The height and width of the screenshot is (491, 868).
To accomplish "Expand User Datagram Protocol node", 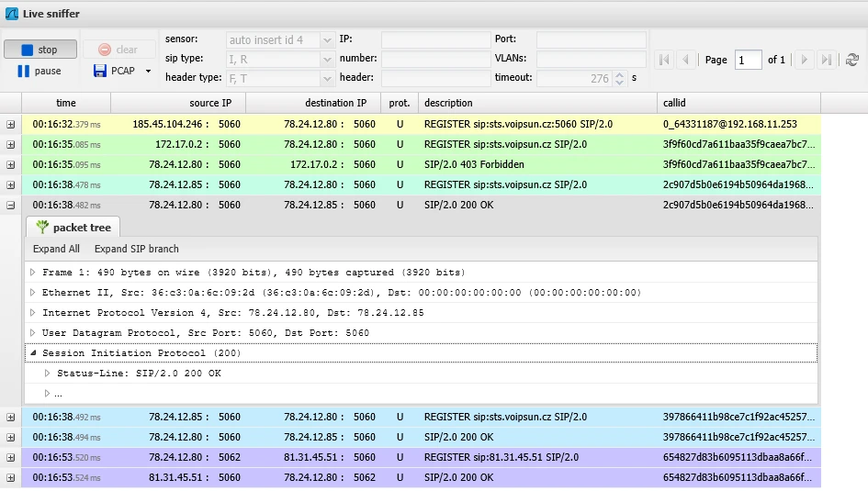I will (x=33, y=333).
